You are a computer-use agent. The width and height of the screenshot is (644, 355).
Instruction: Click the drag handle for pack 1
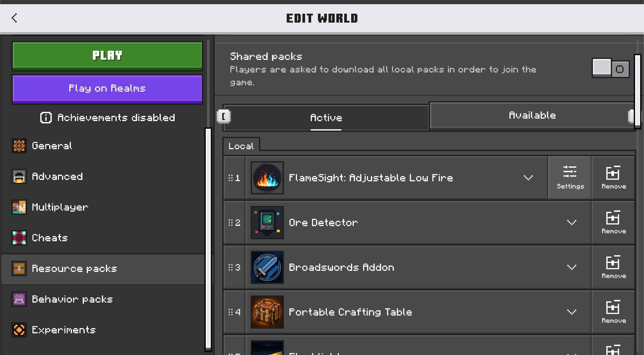[x=230, y=178]
